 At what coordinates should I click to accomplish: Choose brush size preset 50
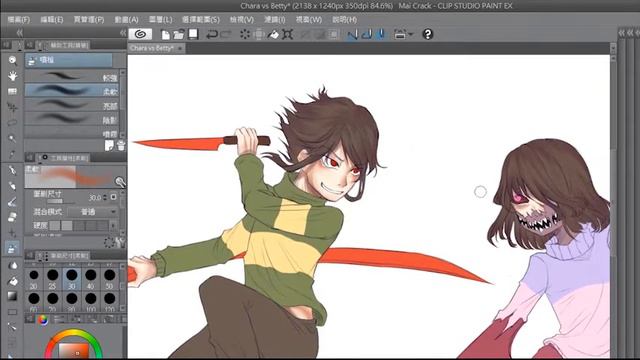[109, 279]
